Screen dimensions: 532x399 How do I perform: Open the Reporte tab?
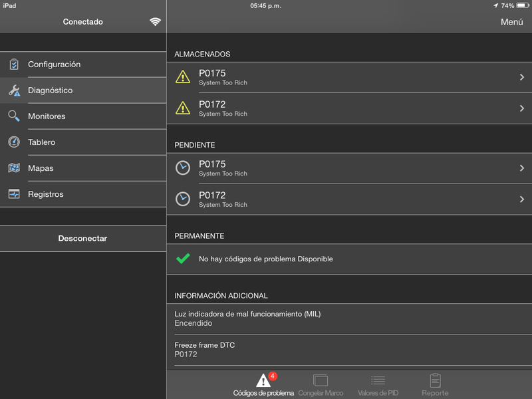click(x=435, y=385)
